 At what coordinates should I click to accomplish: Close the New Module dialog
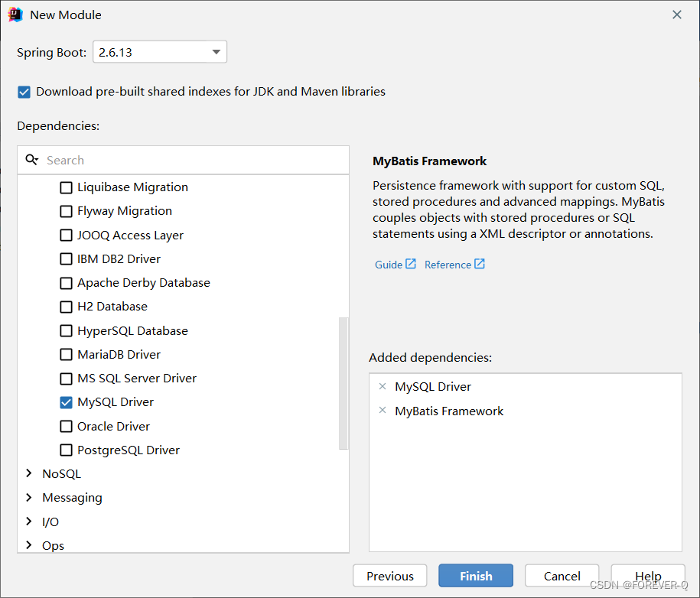(677, 15)
